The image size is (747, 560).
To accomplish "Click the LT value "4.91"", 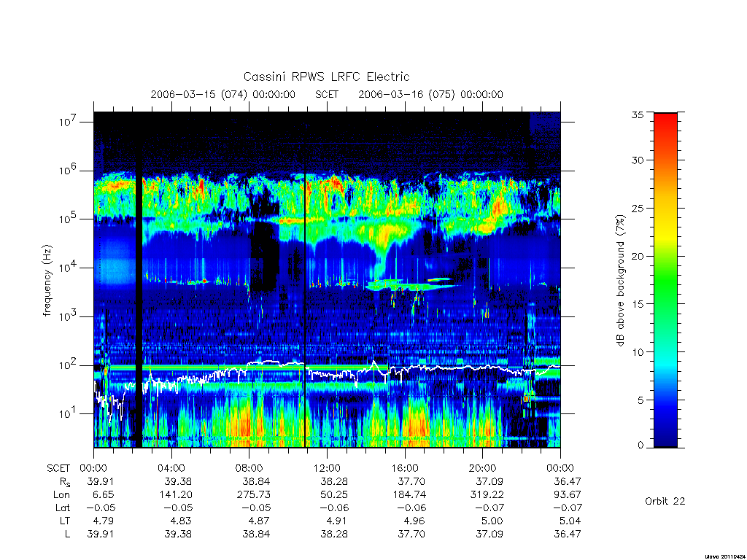I will [338, 521].
